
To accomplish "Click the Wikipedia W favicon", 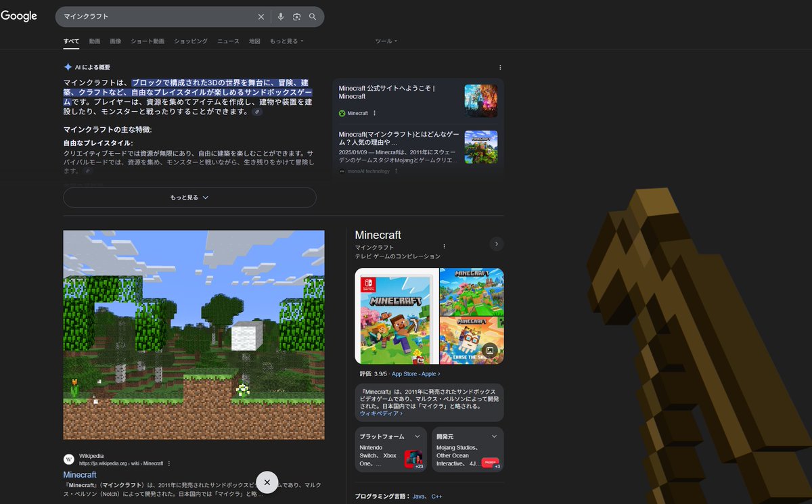I will [69, 459].
